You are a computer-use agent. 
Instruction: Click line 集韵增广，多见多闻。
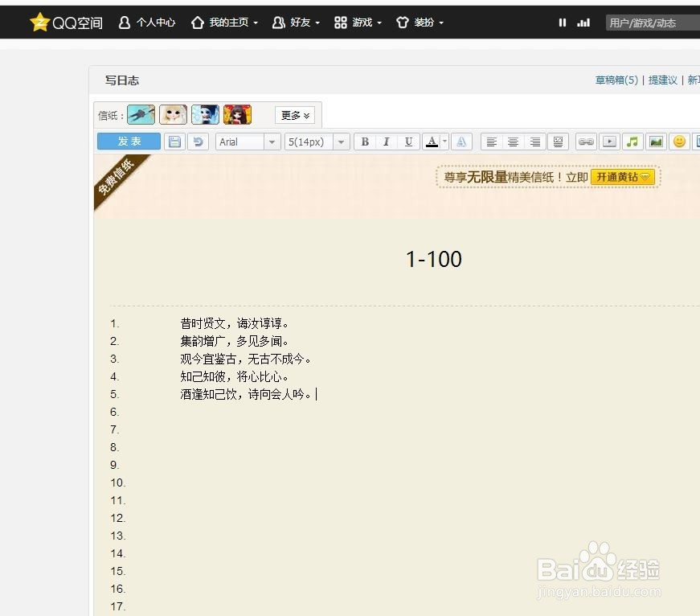(x=235, y=341)
